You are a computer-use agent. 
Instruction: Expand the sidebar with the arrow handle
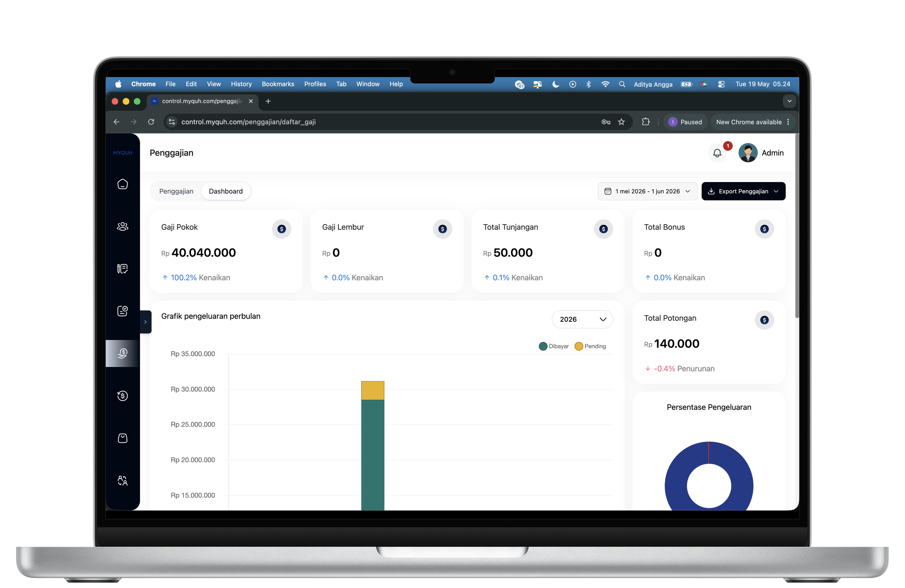146,322
